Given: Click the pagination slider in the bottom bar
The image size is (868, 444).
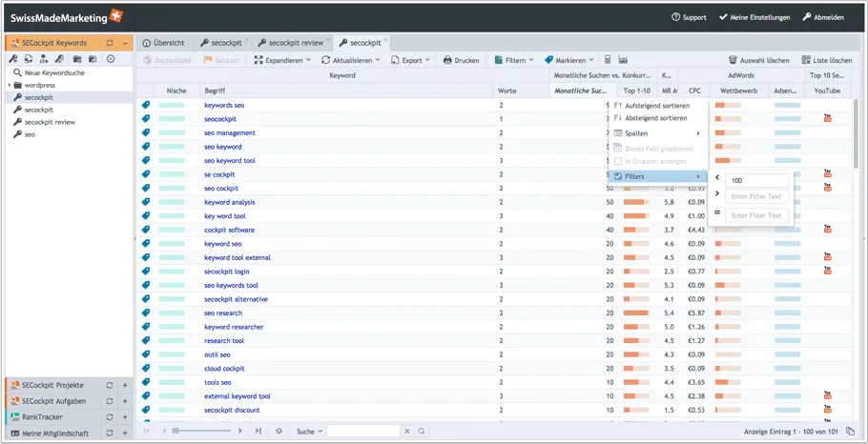Looking at the screenshot, I should (x=176, y=432).
